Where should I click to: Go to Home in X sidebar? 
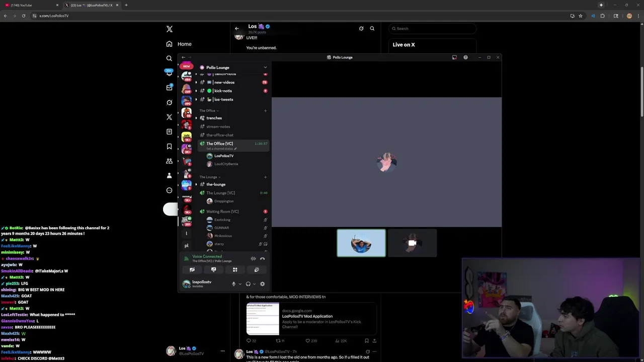(179, 44)
